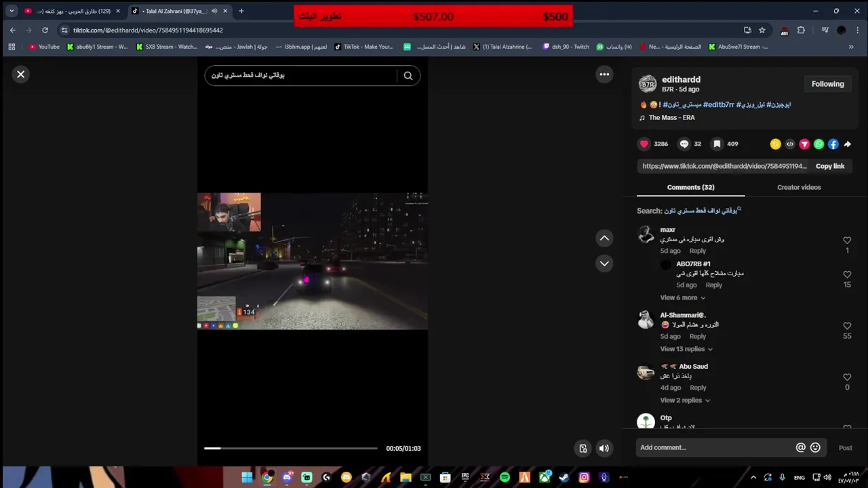The width and height of the screenshot is (868, 488).
Task: Share to Facebook icon
Action: (x=833, y=144)
